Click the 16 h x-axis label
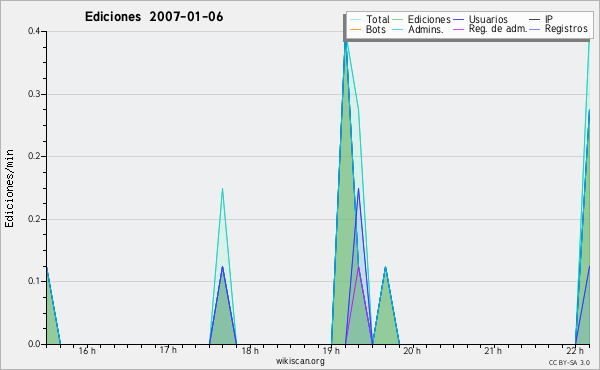Image resolution: width=600 pixels, height=370 pixels. (x=87, y=351)
